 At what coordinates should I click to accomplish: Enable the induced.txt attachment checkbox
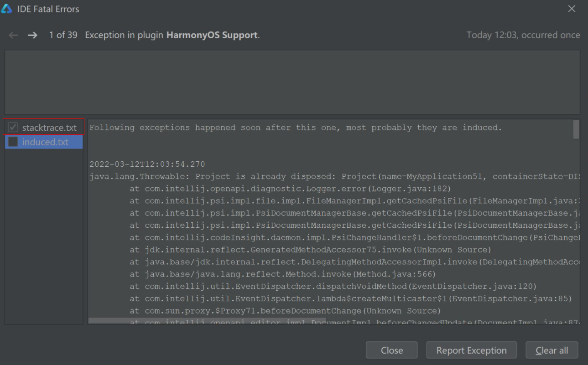(13, 142)
